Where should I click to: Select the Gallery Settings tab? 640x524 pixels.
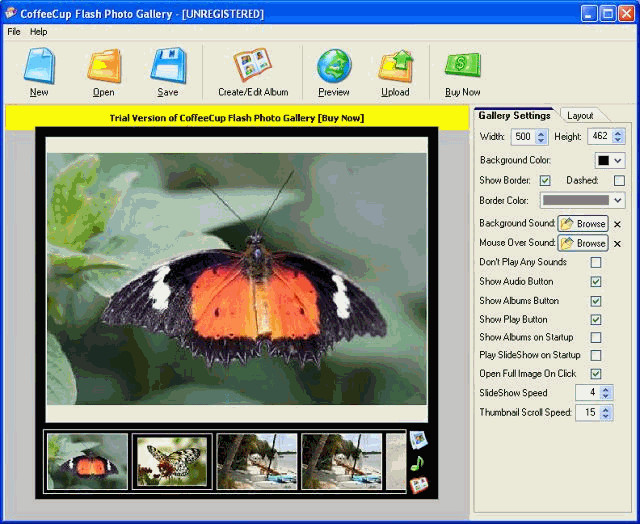click(514, 115)
